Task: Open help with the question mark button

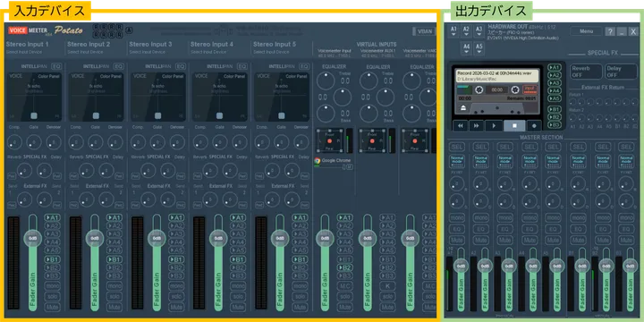Action: tap(610, 31)
